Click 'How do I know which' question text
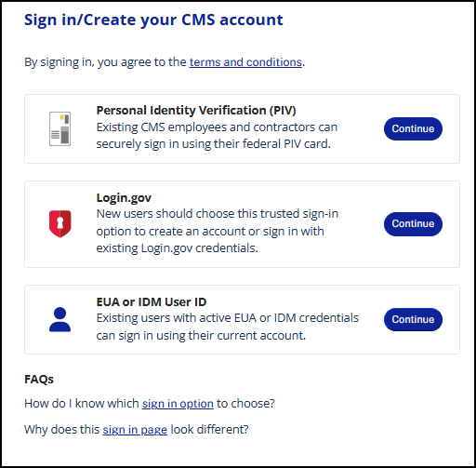 [82, 404]
